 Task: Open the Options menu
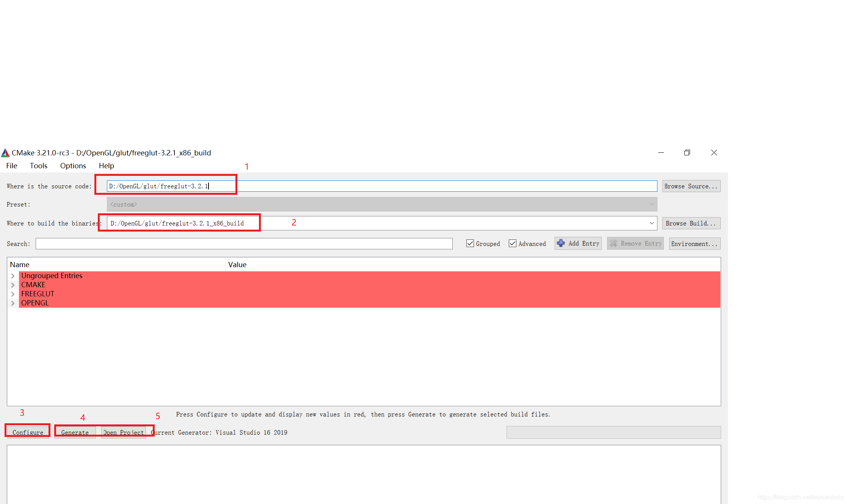point(73,166)
